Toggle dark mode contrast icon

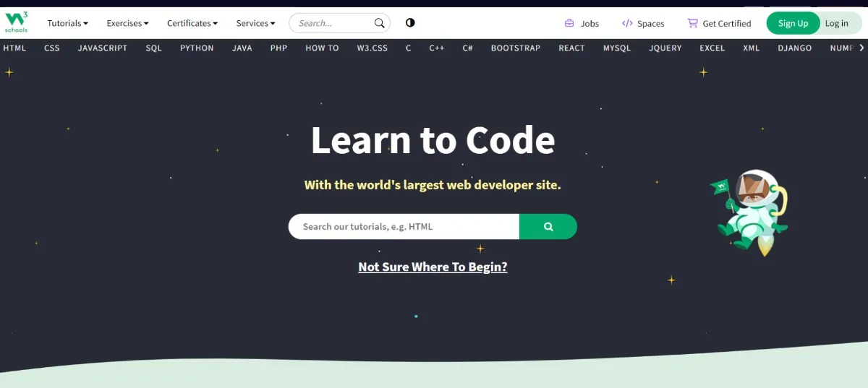pos(410,23)
